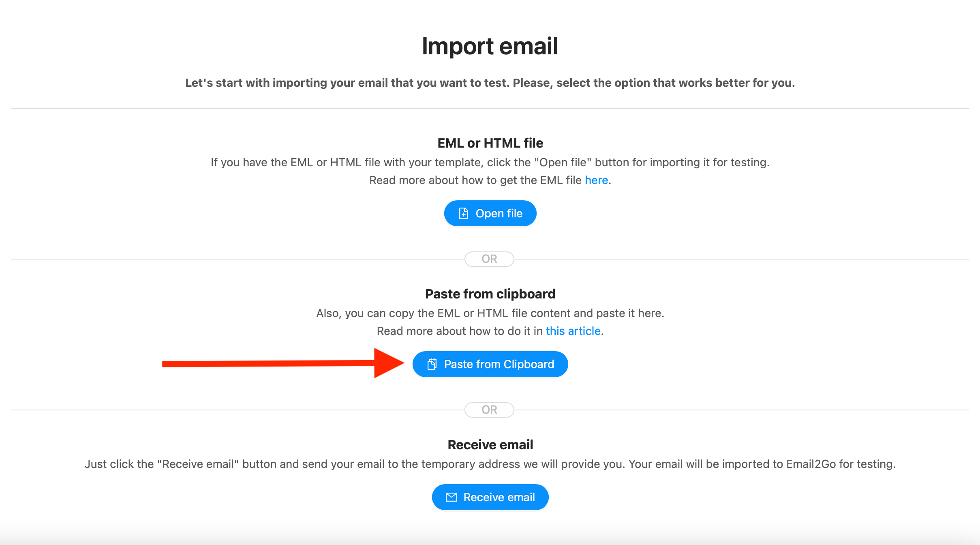Viewport: 980px width, 545px height.
Task: Click the second OR divider above Receive email
Action: click(489, 410)
